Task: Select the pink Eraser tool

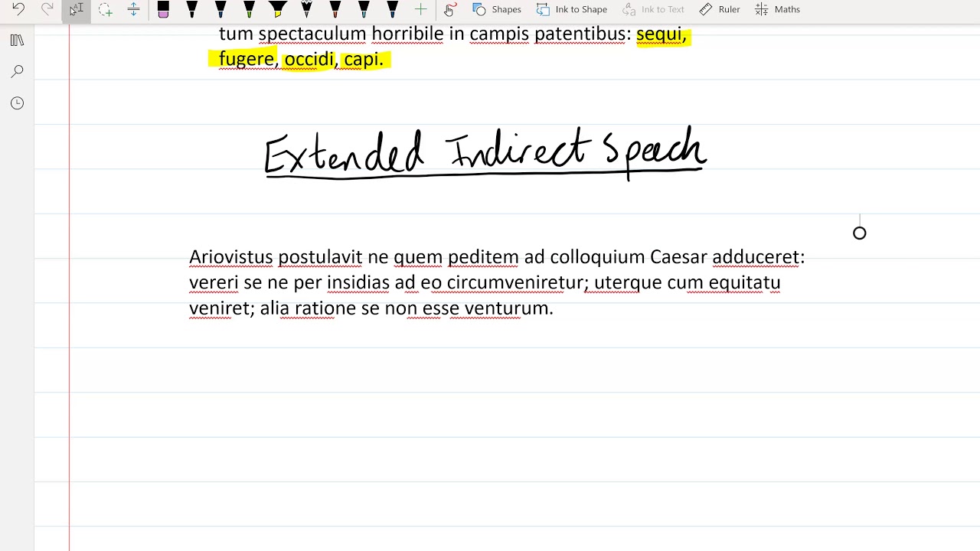Action: point(163,9)
